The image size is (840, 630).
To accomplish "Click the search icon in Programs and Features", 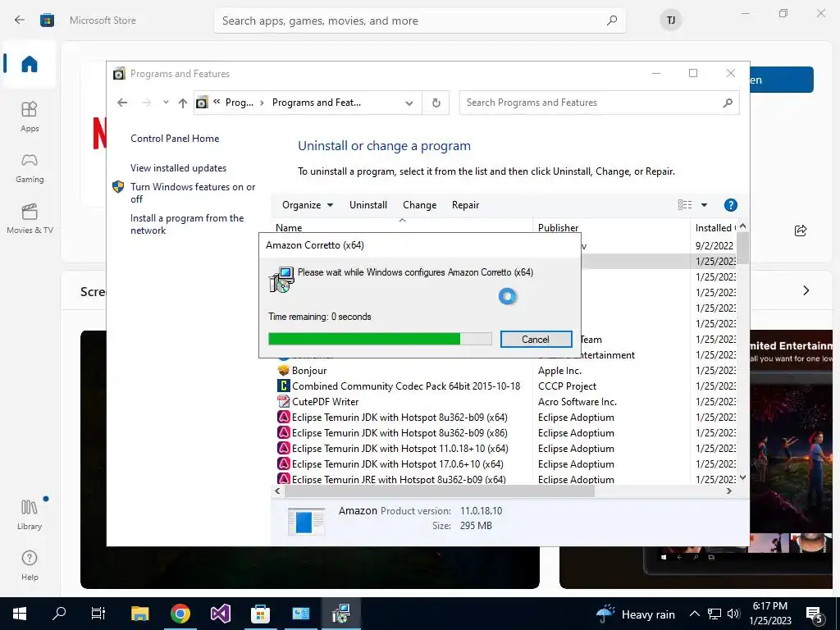I will click(x=727, y=103).
